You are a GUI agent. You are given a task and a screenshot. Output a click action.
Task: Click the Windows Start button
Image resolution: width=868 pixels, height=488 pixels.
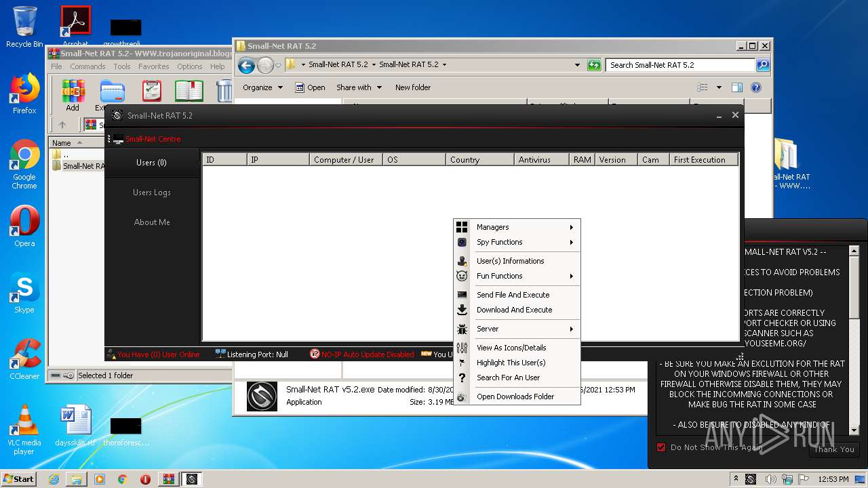click(19, 479)
